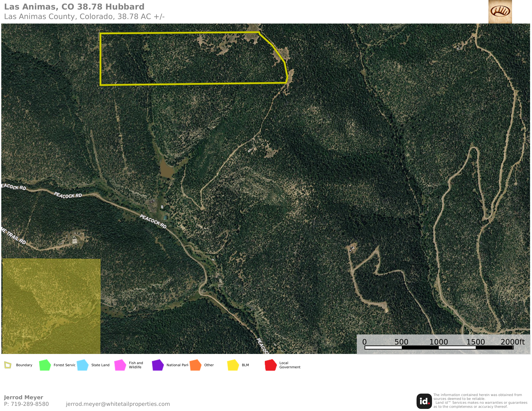Click the yellow shaded BLM map overlay
This screenshot has width=532, height=411.
(x=51, y=306)
